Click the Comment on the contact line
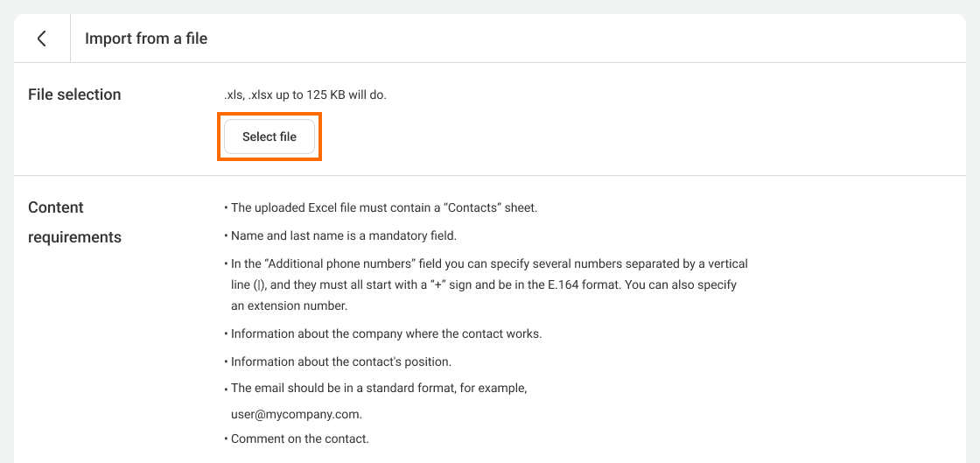 297,438
